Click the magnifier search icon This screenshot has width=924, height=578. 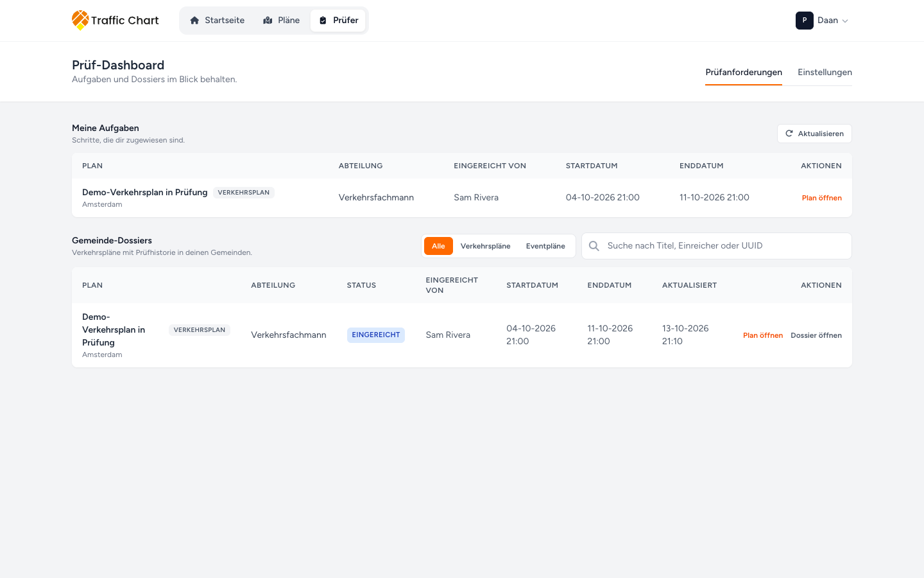tap(594, 246)
